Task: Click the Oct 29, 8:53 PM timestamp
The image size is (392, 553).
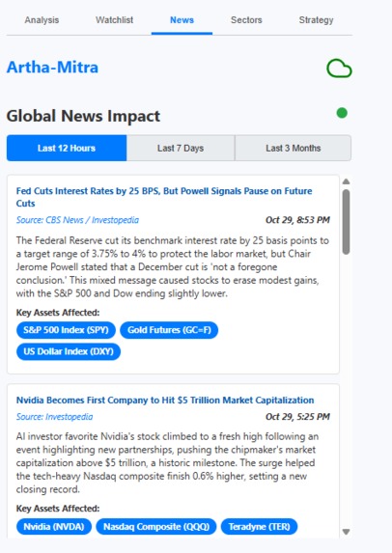Action: pos(297,220)
